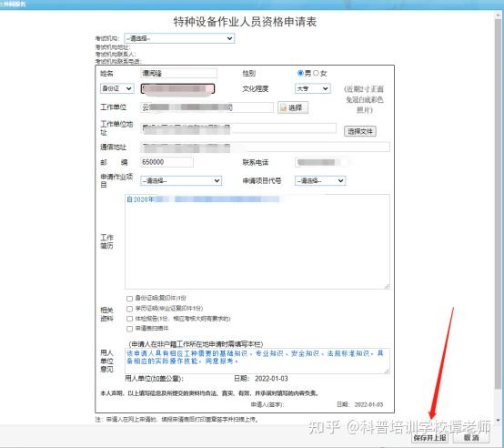504x448 pixels.
Task: Click the 工作单位地址 input field
Action: (x=238, y=128)
